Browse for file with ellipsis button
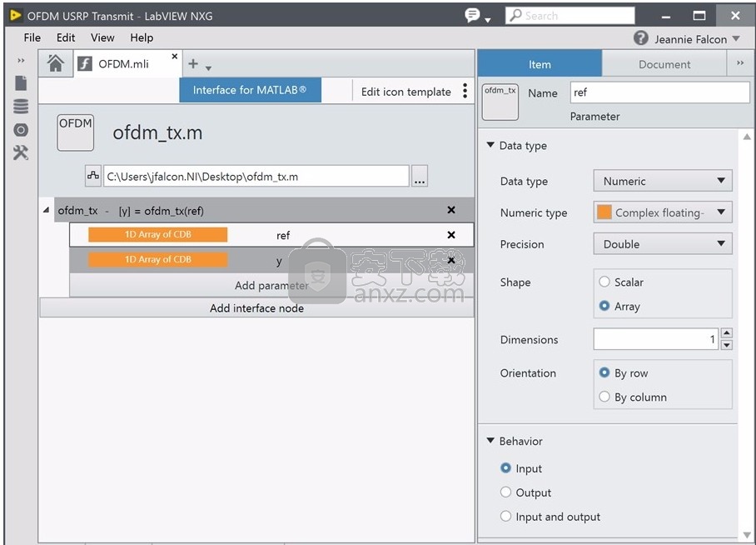This screenshot has width=756, height=545. [x=420, y=176]
